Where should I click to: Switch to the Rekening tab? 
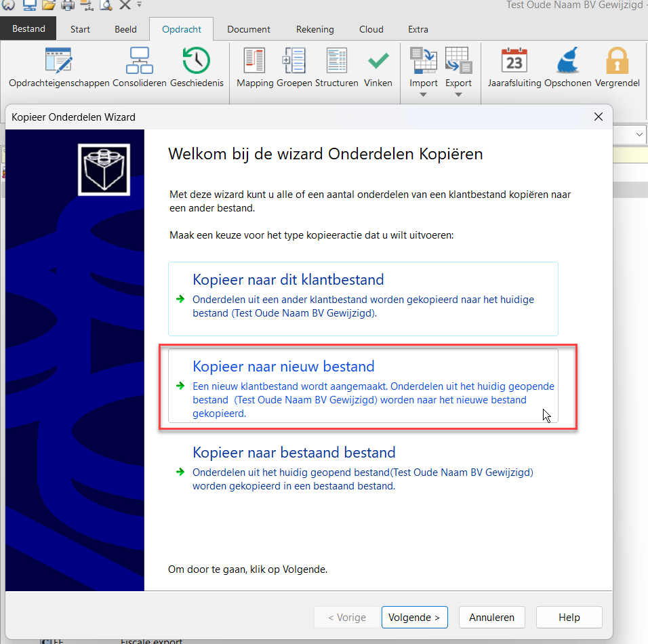(315, 29)
